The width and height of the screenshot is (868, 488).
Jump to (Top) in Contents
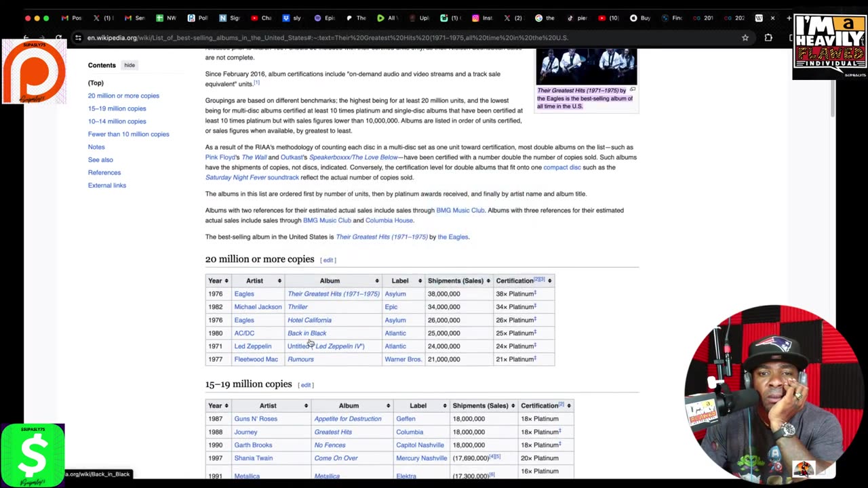tap(96, 83)
